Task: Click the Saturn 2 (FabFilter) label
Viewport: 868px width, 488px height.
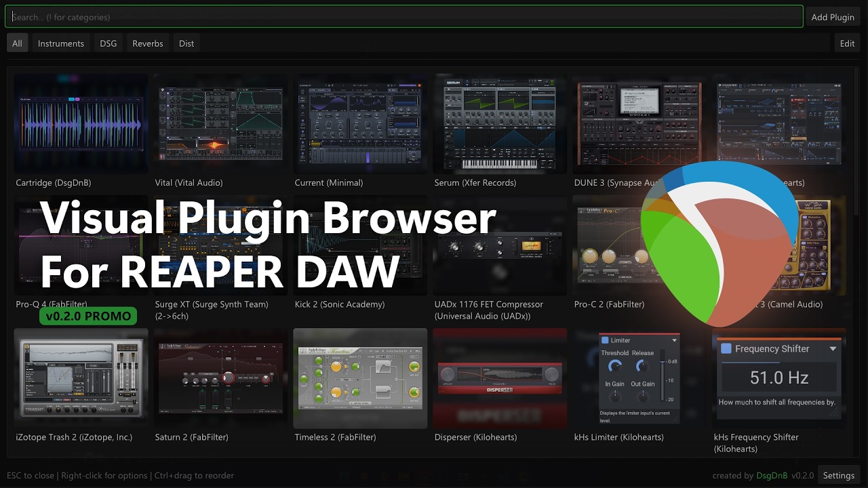Action: (x=191, y=437)
